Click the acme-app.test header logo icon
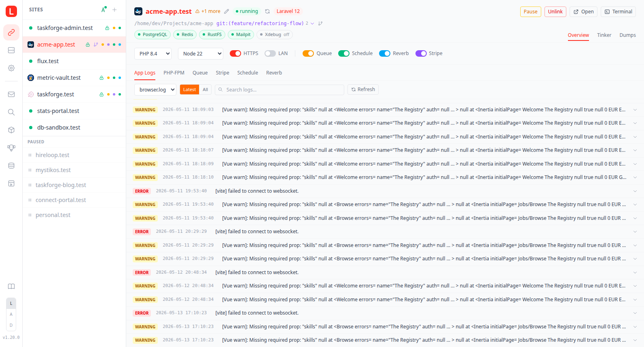 pos(138,11)
